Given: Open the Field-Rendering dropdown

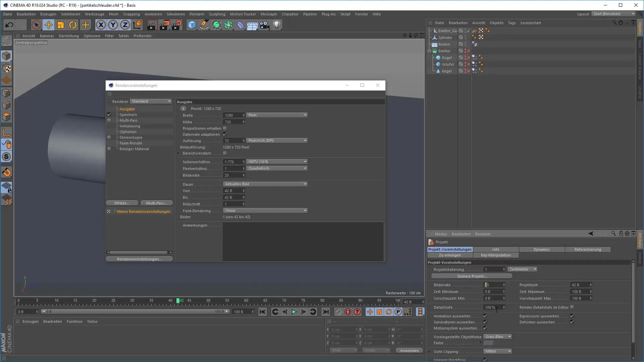Looking at the screenshot, I should coord(265,210).
